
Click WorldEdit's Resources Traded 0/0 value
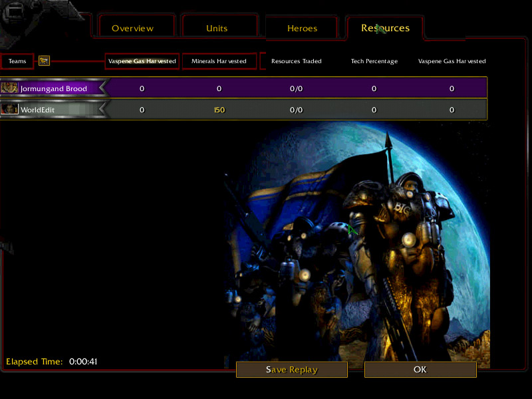pos(296,110)
